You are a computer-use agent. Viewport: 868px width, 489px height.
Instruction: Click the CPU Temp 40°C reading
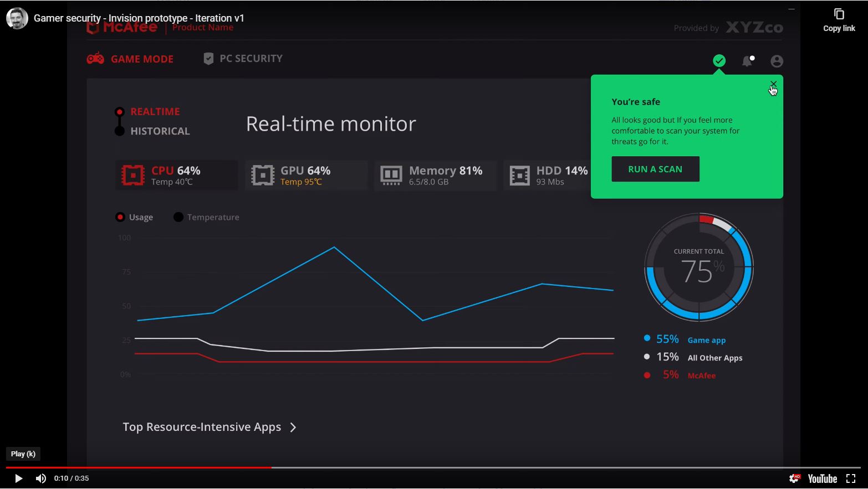172,182
